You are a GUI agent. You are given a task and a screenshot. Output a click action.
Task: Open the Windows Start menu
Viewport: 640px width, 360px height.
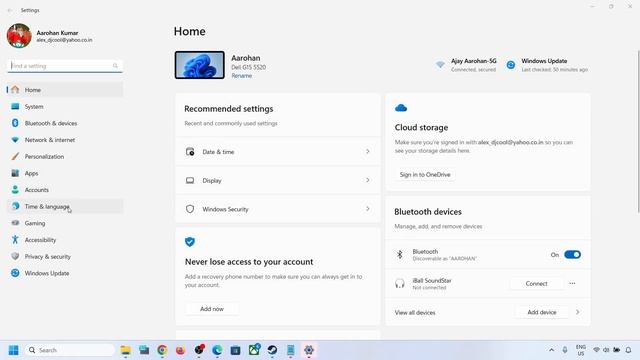click(13, 350)
